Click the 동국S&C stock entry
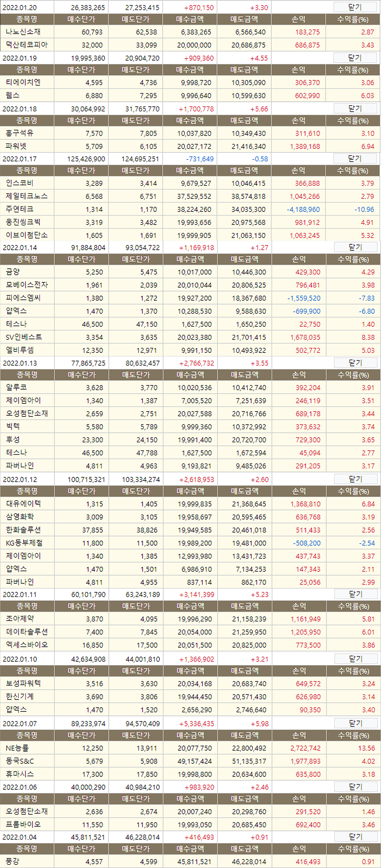381x868 pixels. 20,761
